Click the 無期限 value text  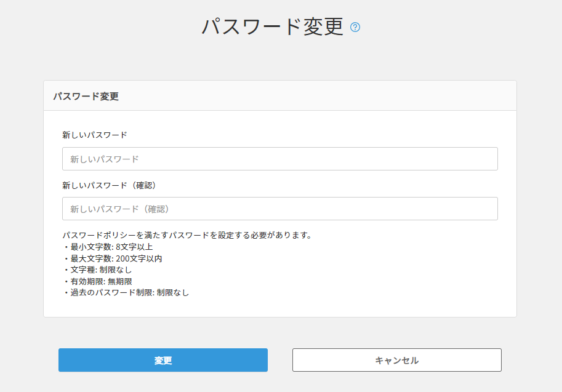click(x=119, y=282)
